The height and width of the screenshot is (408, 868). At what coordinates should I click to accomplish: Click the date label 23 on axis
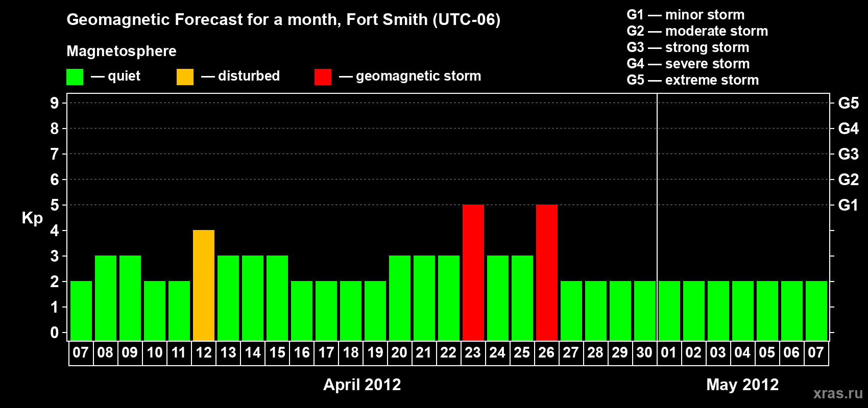[x=473, y=353]
